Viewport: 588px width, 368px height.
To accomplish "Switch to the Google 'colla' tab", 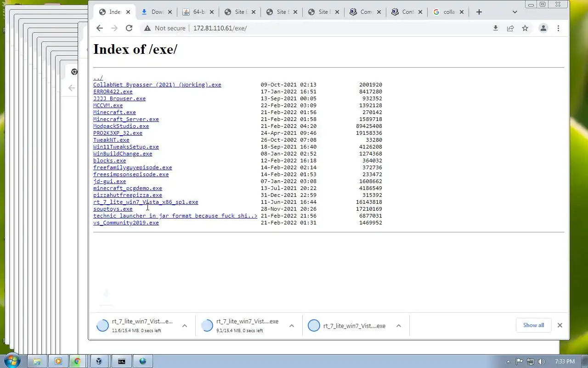I will [x=448, y=12].
